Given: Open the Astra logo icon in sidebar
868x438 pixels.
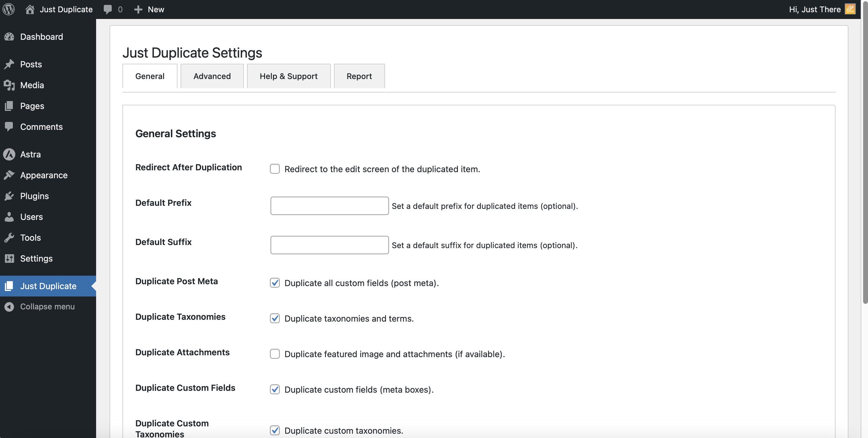Looking at the screenshot, I should [x=9, y=154].
